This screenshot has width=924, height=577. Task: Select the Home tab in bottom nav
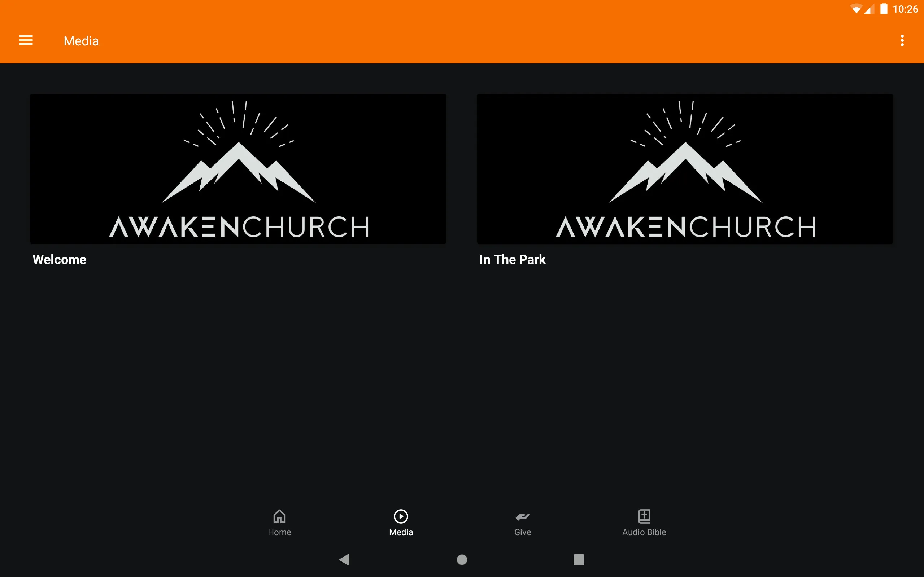pos(279,523)
